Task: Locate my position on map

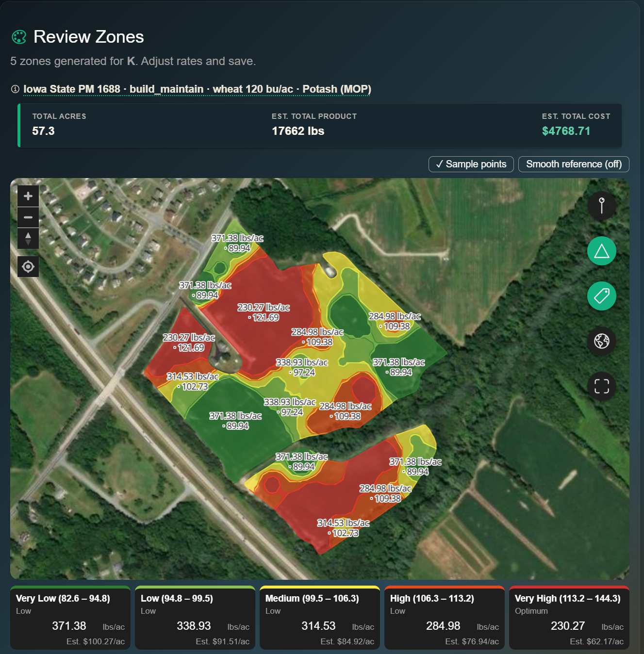Action: (x=28, y=266)
